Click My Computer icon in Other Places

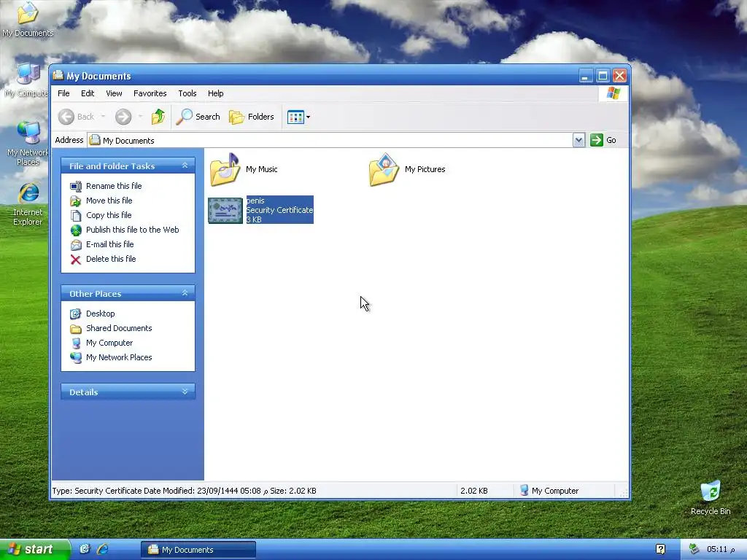click(x=76, y=343)
